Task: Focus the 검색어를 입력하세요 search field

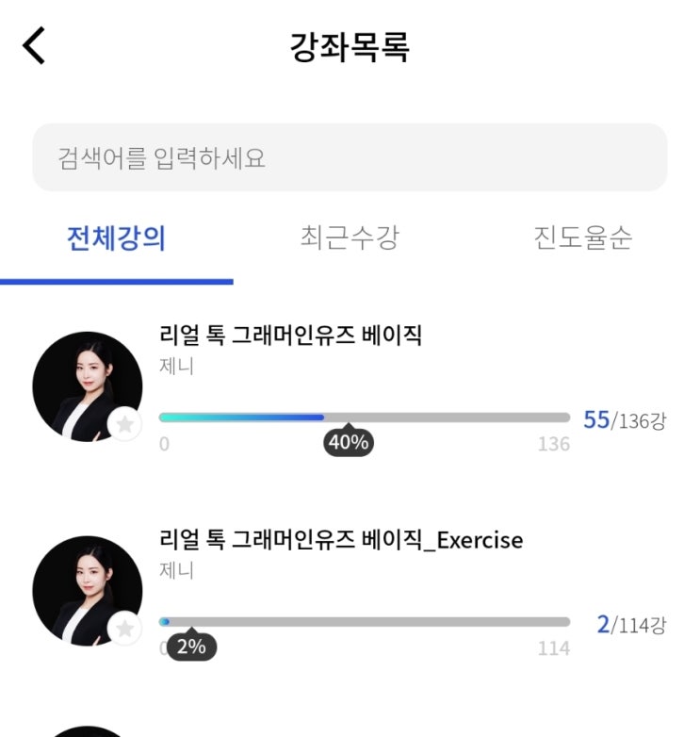Action: coord(350,157)
